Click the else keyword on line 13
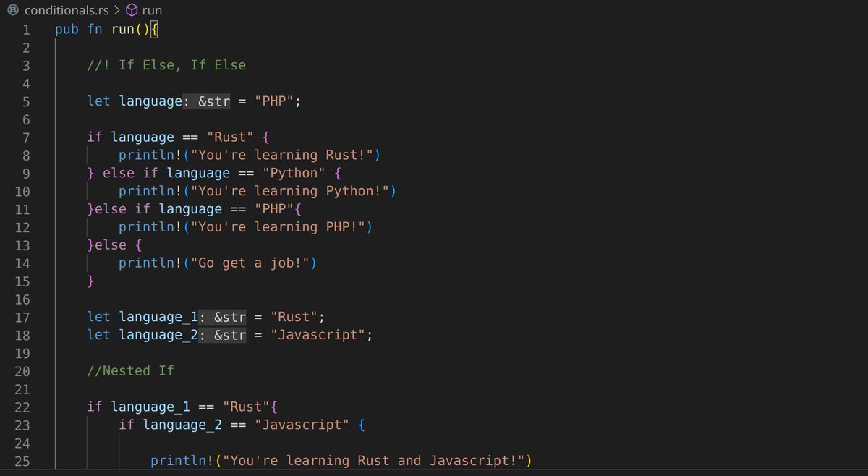 click(111, 245)
